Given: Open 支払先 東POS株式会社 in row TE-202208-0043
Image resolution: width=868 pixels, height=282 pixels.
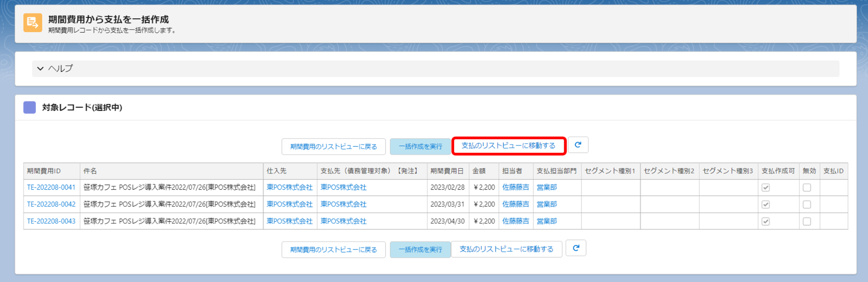Looking at the screenshot, I should coord(343,221).
